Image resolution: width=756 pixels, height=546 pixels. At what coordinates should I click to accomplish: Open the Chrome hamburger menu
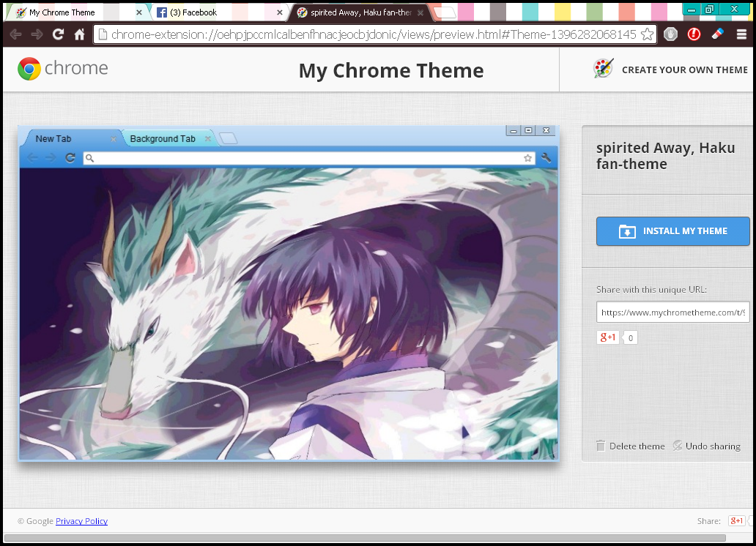[741, 34]
